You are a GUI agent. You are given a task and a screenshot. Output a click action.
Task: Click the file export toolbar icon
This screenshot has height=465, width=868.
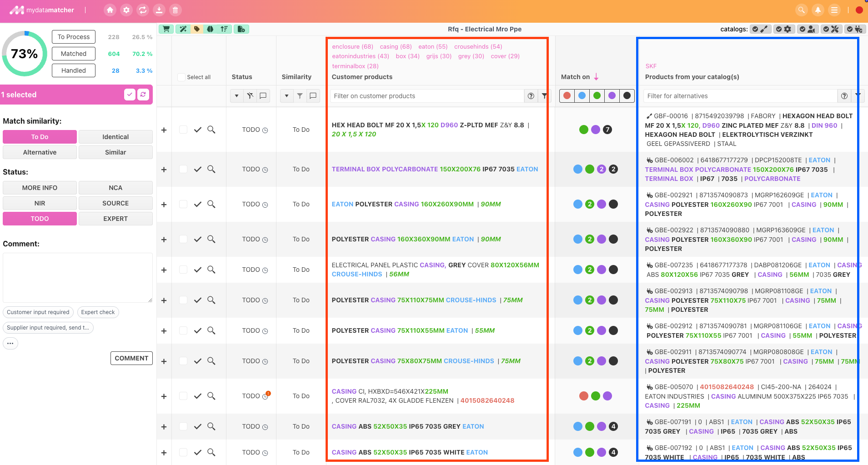[x=241, y=29]
